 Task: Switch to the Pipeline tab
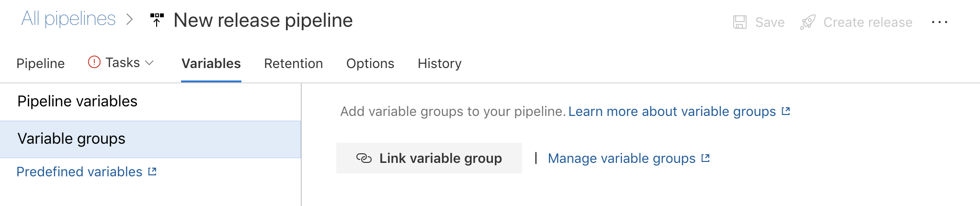point(41,63)
